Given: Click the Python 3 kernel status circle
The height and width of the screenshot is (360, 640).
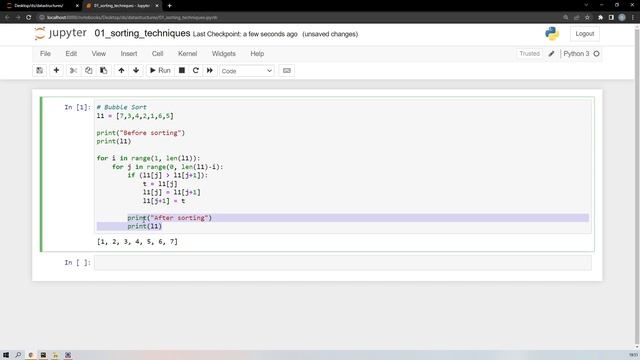Looking at the screenshot, I should click(x=596, y=53).
